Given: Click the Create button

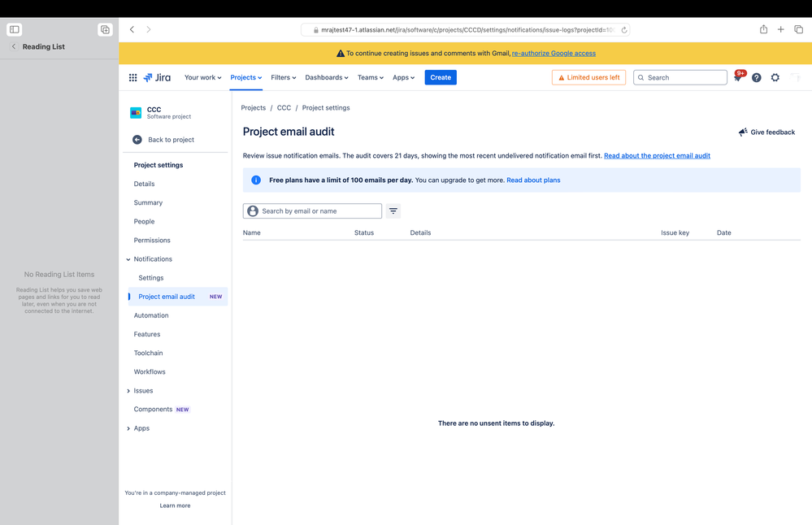Looking at the screenshot, I should (440, 77).
